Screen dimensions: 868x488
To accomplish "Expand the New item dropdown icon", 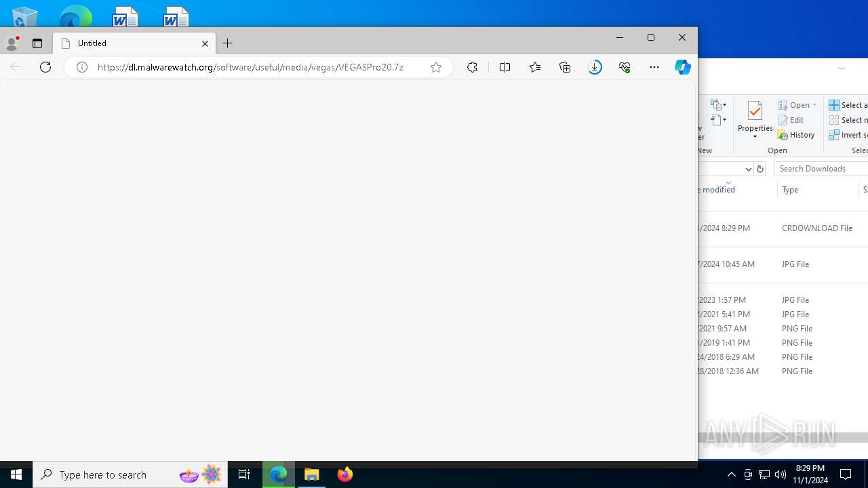I will coord(719,105).
